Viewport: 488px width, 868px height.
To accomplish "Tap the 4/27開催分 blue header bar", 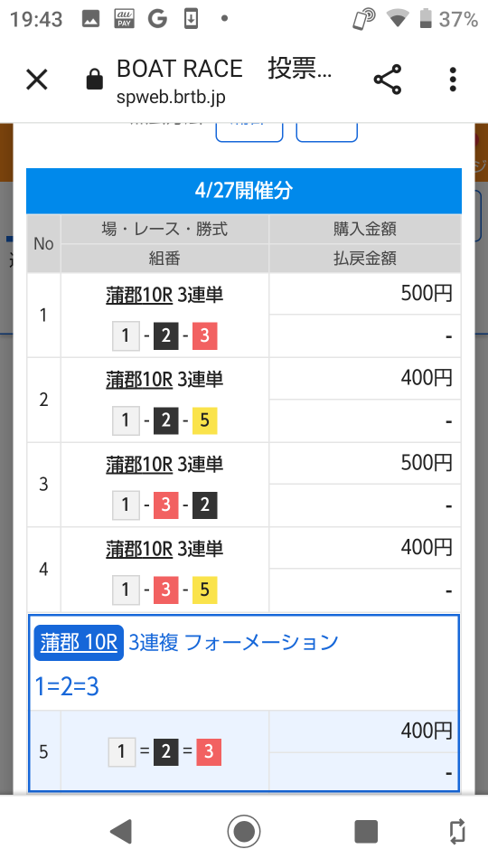I will 244,191.
